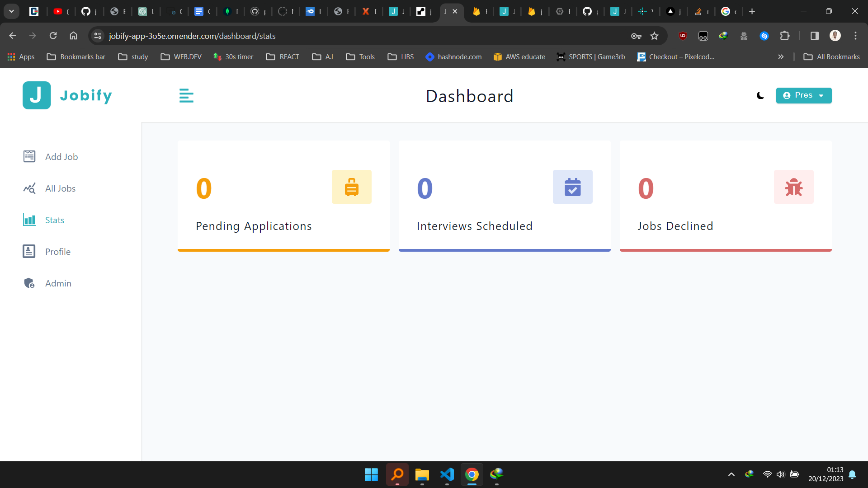Click the Pending Applications suitcase icon
The height and width of the screenshot is (488, 868).
[352, 187]
